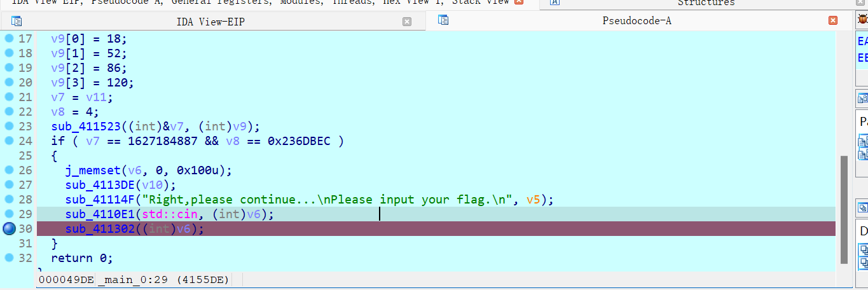Set breakpoint via dot on line 29
Image resolution: width=868 pixels, height=290 pixels.
[9, 214]
